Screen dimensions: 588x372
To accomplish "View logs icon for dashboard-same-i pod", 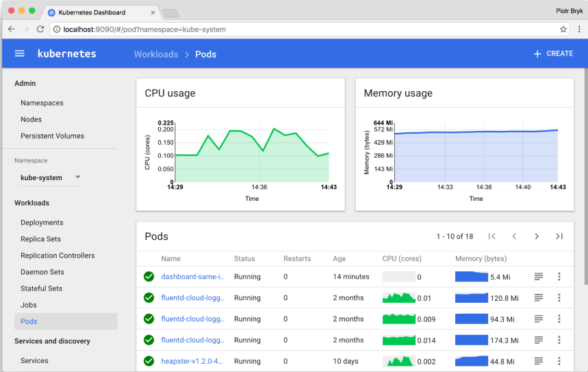I will click(539, 277).
